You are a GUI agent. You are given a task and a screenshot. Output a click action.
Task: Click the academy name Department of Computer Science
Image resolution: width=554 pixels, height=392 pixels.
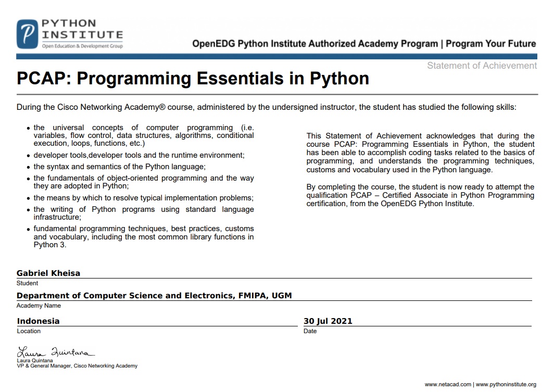154,296
